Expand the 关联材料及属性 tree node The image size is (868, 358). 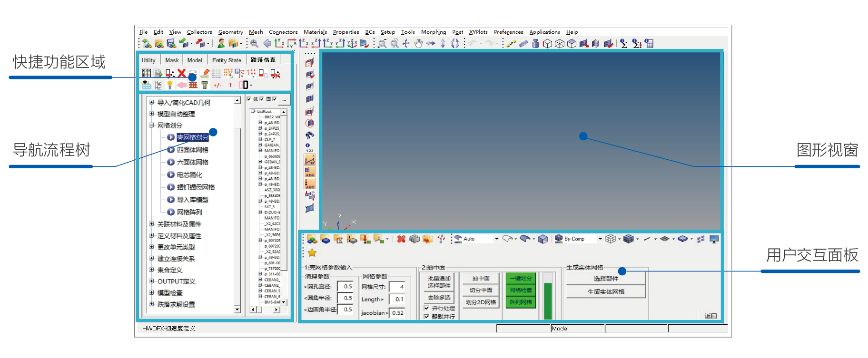point(151,224)
